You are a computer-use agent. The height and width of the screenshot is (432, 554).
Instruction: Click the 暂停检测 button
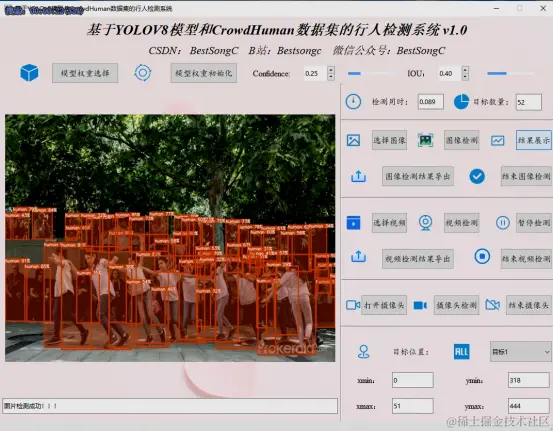(534, 223)
